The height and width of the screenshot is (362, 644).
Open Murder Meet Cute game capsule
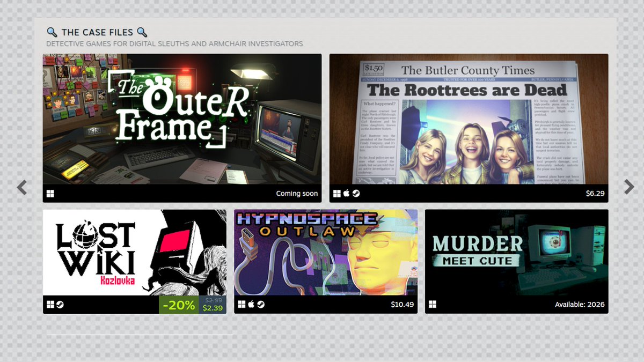point(516,261)
